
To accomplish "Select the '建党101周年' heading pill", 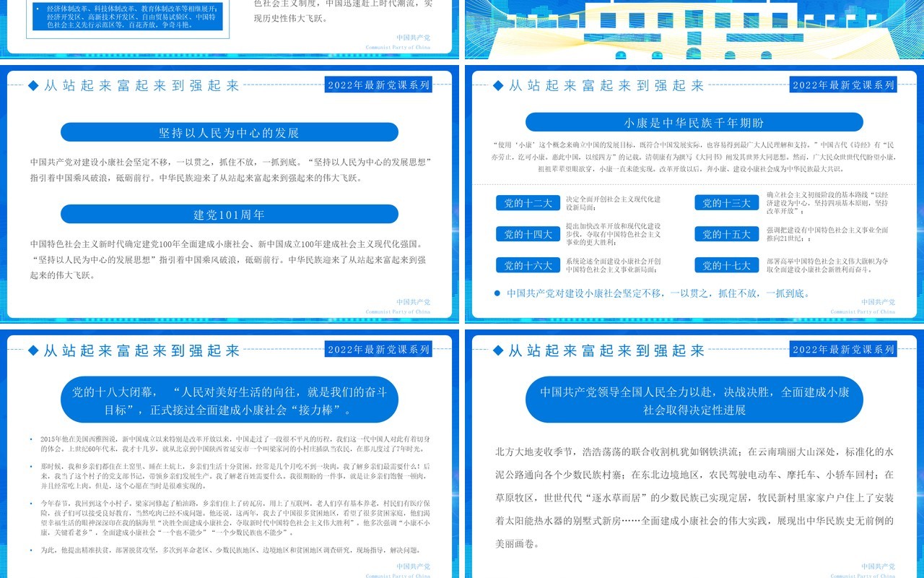I will coord(229,215).
